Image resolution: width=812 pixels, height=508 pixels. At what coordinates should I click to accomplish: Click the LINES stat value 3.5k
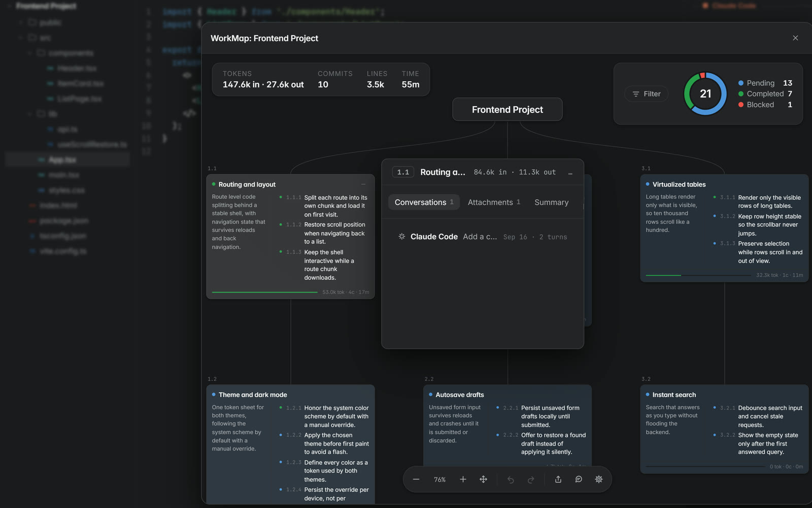pyautogui.click(x=376, y=84)
